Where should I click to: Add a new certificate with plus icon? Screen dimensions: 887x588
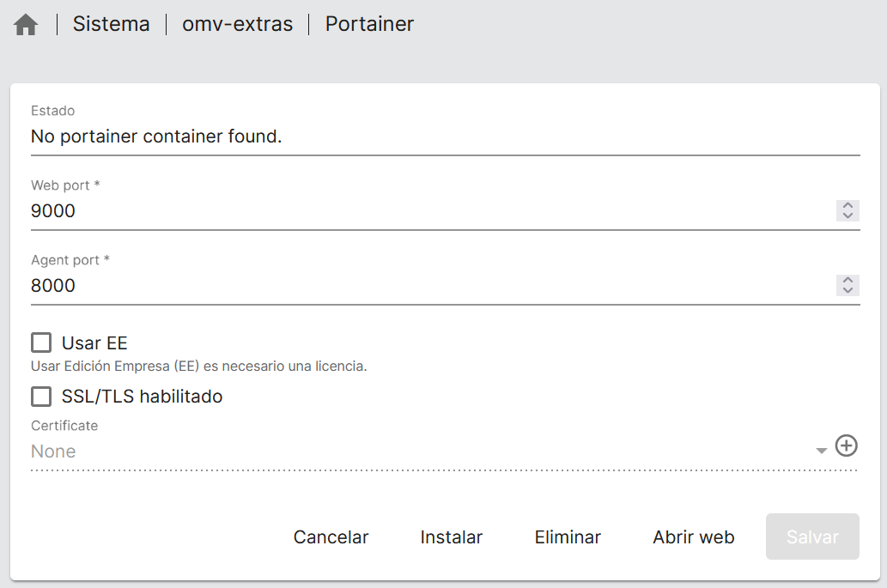pyautogui.click(x=847, y=446)
